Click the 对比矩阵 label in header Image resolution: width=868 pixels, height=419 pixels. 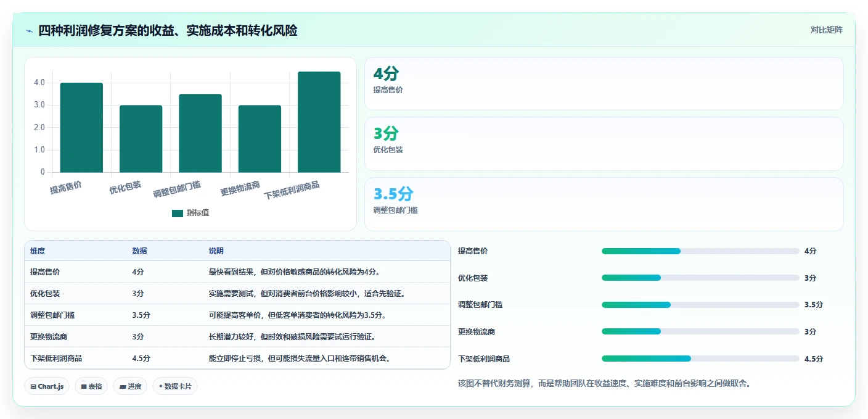826,30
